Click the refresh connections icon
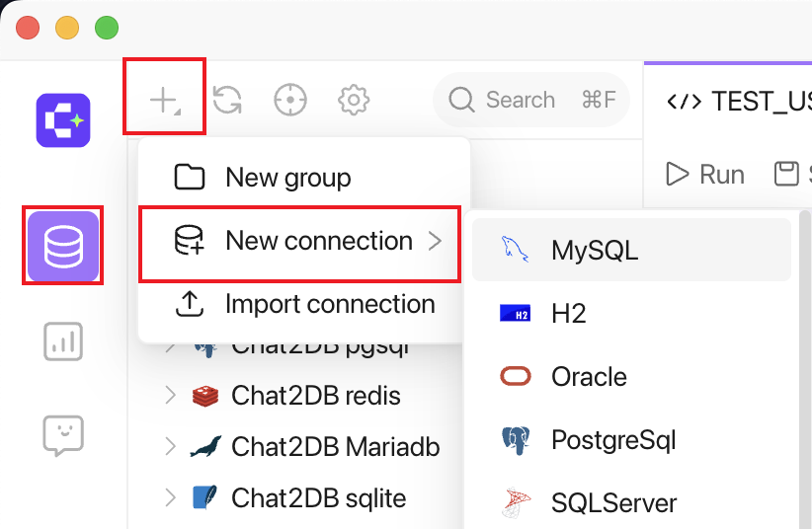Viewport: 812px width, 529px height. 227,100
